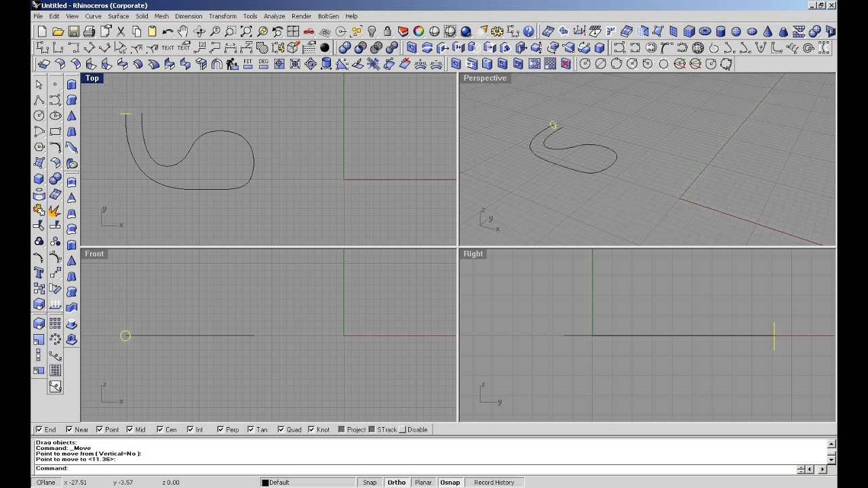Open Help with the question mark icon
868x488 pixels.
528,31
